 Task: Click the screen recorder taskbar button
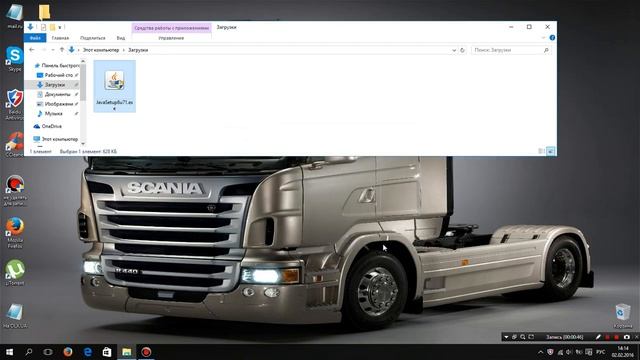click(146, 352)
